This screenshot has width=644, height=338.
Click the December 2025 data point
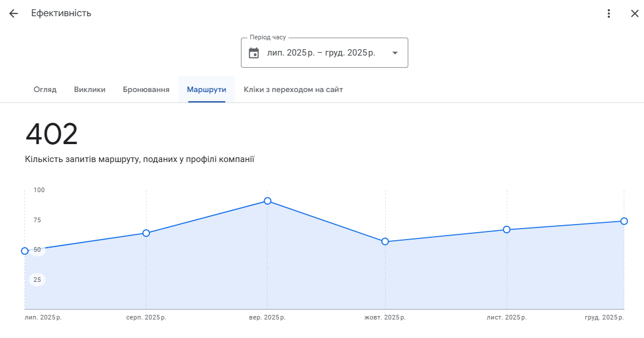point(624,221)
